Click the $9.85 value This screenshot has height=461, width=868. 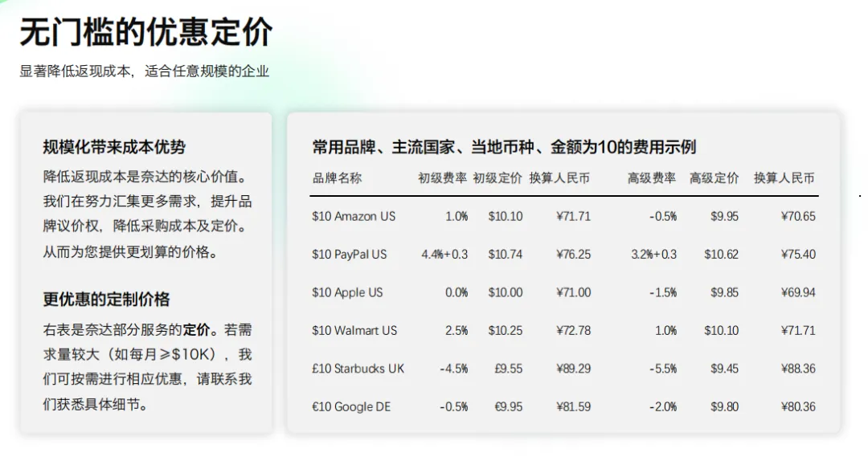click(x=725, y=293)
